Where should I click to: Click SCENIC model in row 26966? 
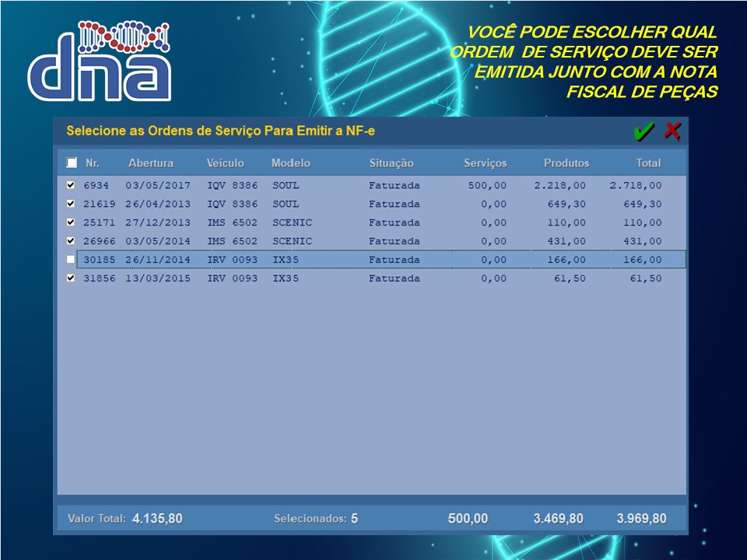(x=292, y=241)
